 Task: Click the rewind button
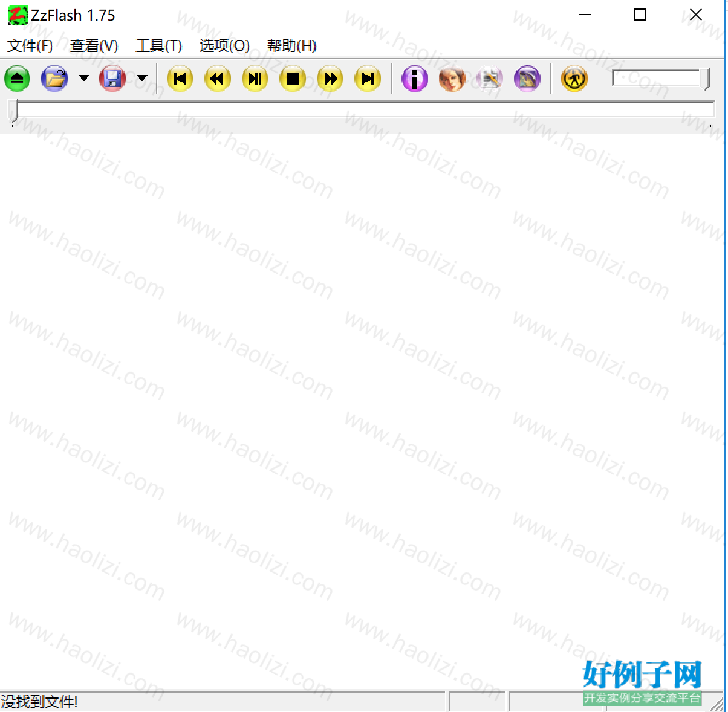[218, 79]
